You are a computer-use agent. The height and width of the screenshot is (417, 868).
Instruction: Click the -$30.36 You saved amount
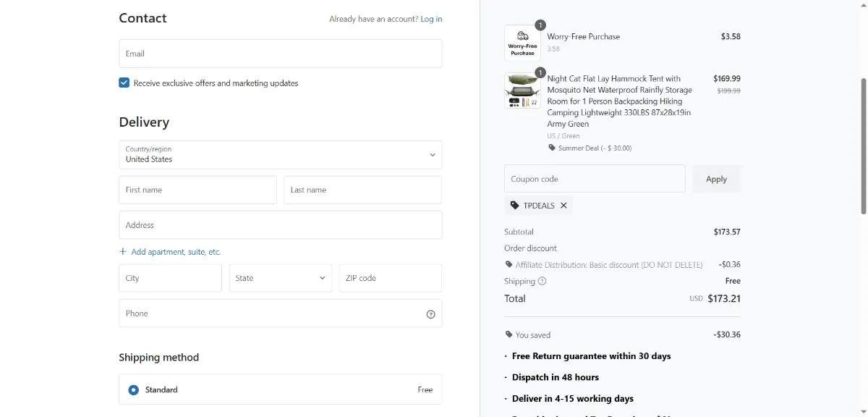coord(727,335)
